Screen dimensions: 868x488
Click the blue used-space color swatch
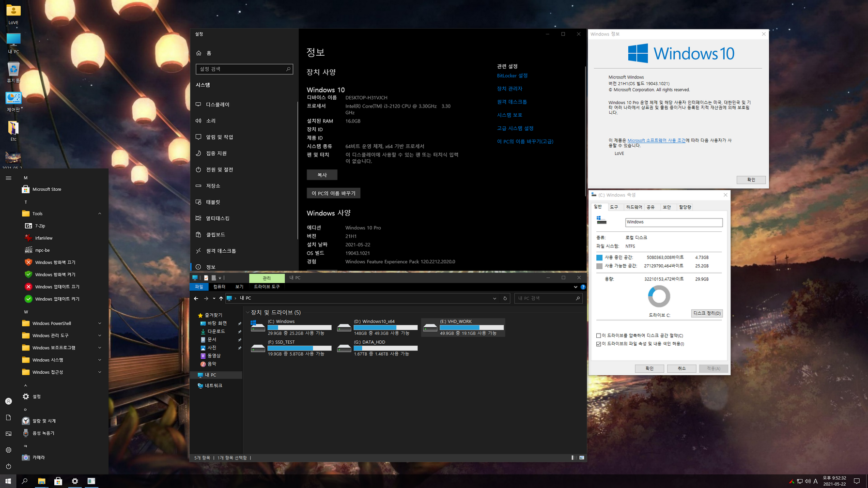click(599, 258)
